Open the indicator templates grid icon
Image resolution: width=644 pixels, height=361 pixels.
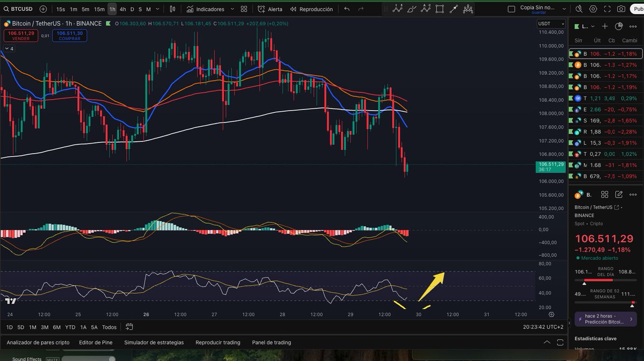point(244,9)
